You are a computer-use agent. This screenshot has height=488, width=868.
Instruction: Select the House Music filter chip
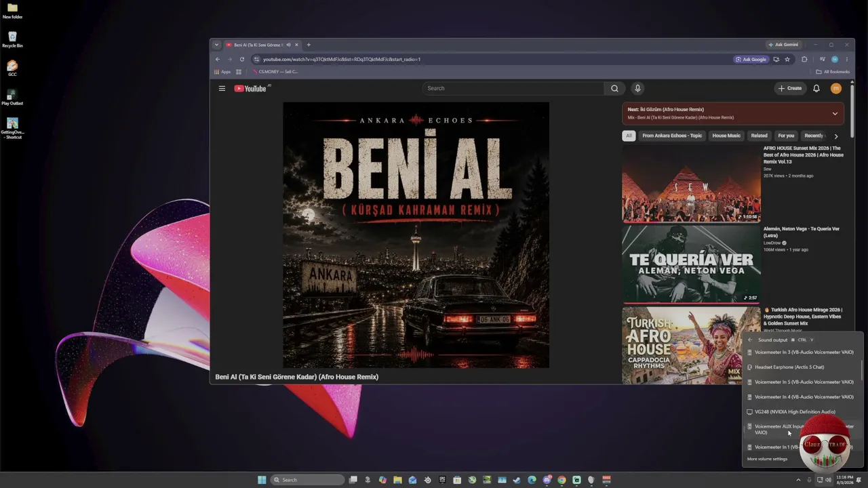click(x=726, y=136)
